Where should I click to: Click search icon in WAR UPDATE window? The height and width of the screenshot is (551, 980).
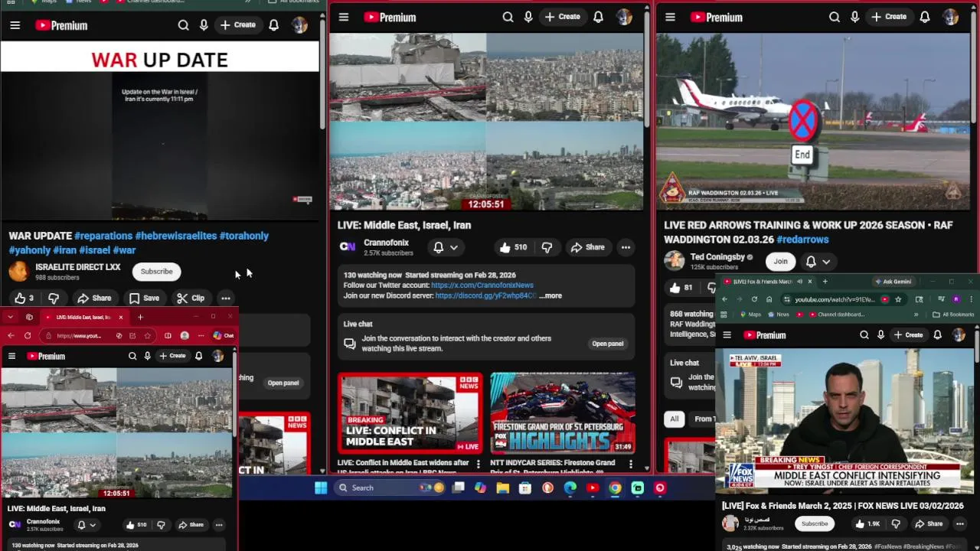pos(183,25)
